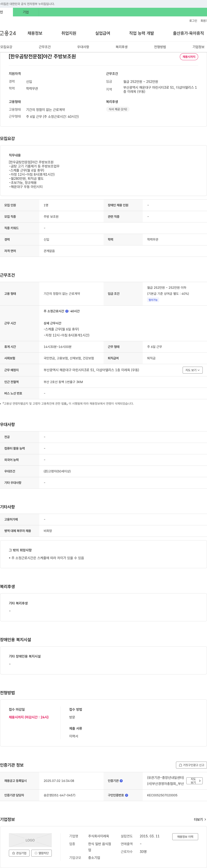Screen dimensions: 207x868
Task: Report false ad via 거짓구인광고 신고
Action: (x=191, y=765)
